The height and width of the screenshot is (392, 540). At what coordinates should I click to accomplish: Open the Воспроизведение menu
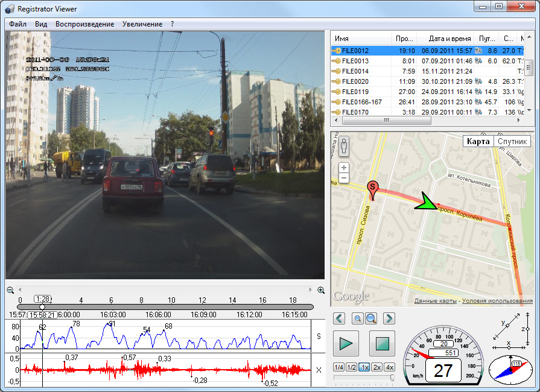84,24
